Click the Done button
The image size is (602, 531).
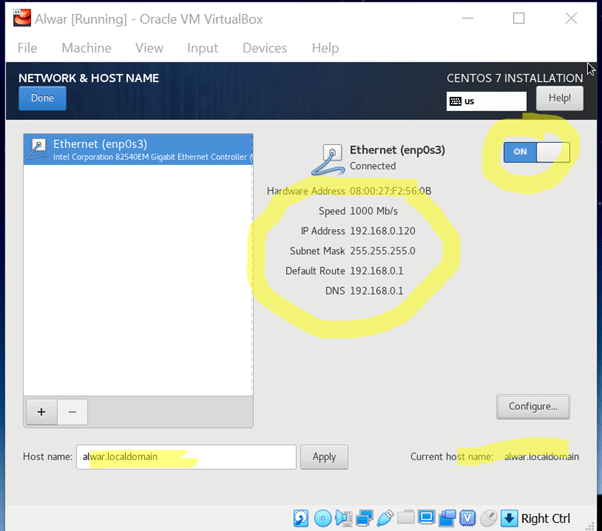coord(42,98)
